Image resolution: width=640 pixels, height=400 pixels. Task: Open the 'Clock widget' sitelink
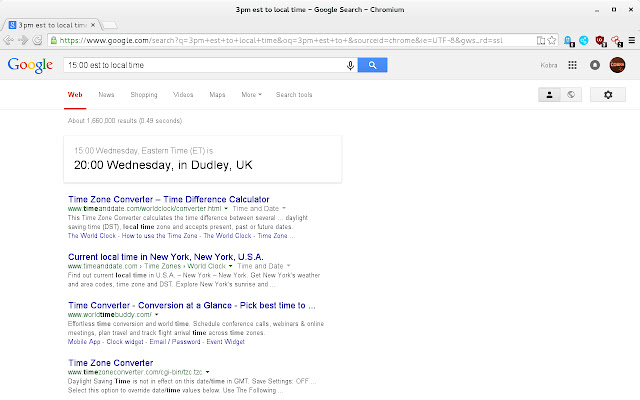pyautogui.click(x=125, y=342)
